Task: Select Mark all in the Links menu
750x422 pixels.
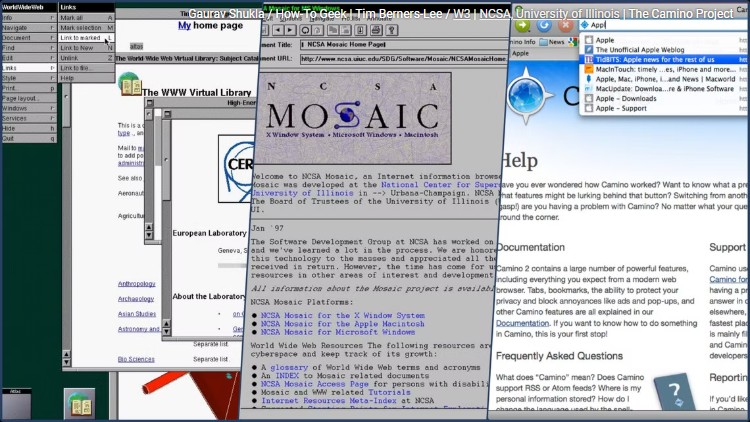Action: pyautogui.click(x=87, y=18)
